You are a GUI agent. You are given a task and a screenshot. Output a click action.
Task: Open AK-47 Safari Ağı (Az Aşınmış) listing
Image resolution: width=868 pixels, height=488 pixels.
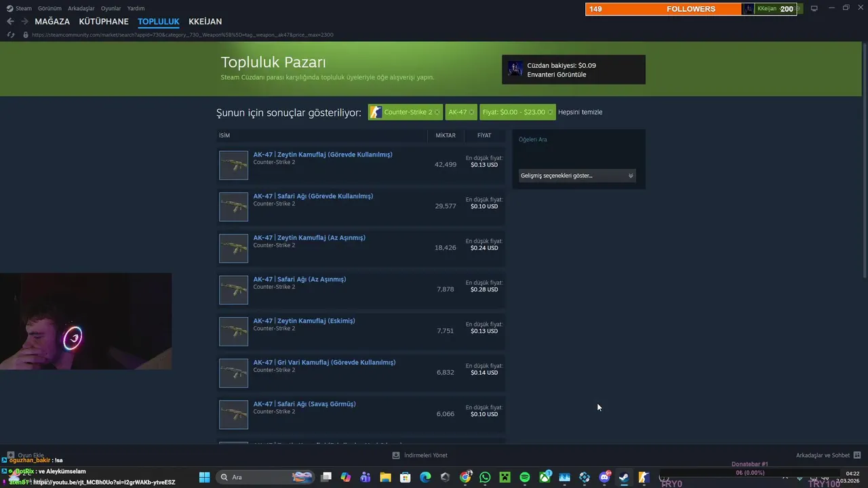click(300, 279)
